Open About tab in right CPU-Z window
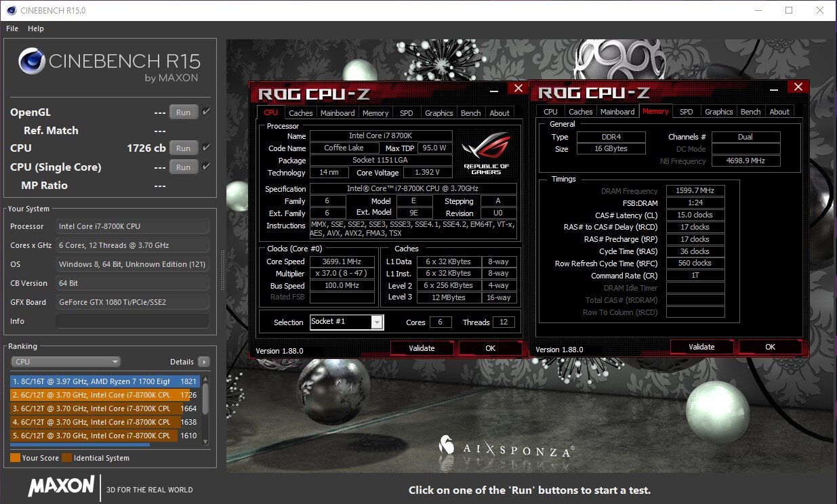837x504 pixels. 779,112
